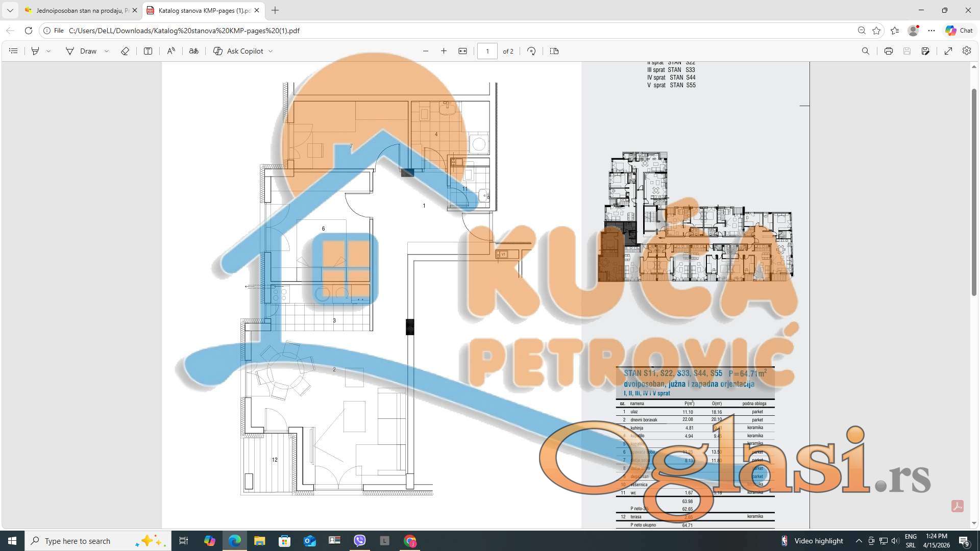Screen dimensions: 980x551
Task: Open the table of contents panel
Action: (13, 51)
